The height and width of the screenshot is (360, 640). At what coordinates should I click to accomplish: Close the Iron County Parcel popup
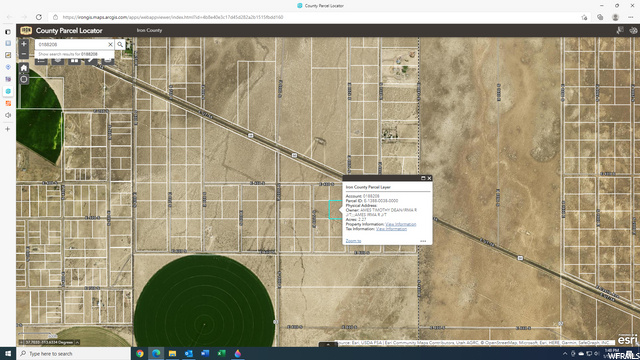click(x=429, y=178)
